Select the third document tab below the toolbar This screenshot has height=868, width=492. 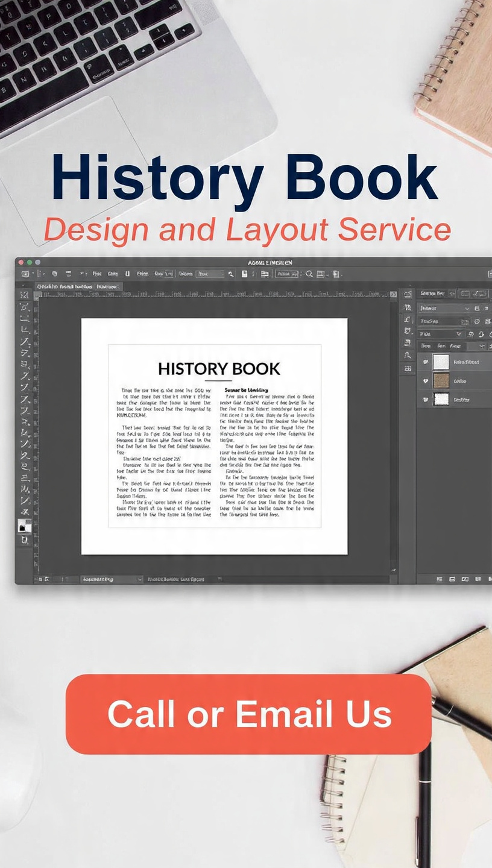coord(107,286)
